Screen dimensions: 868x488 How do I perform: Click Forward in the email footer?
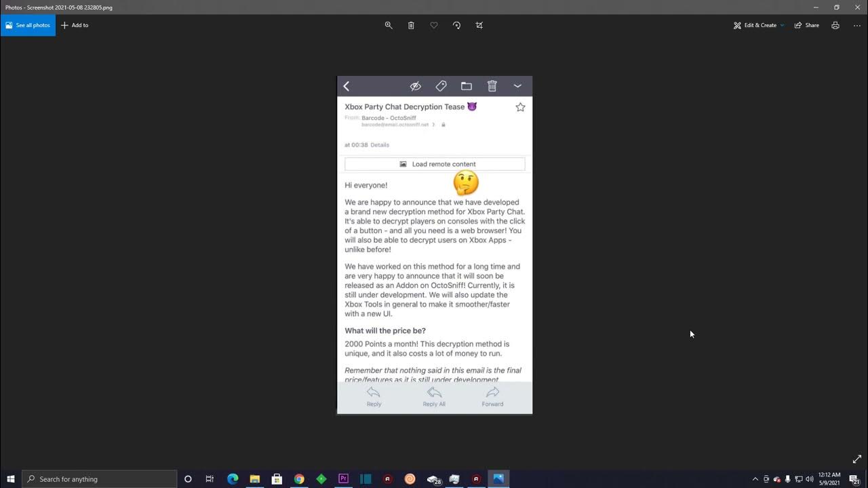coord(492,397)
